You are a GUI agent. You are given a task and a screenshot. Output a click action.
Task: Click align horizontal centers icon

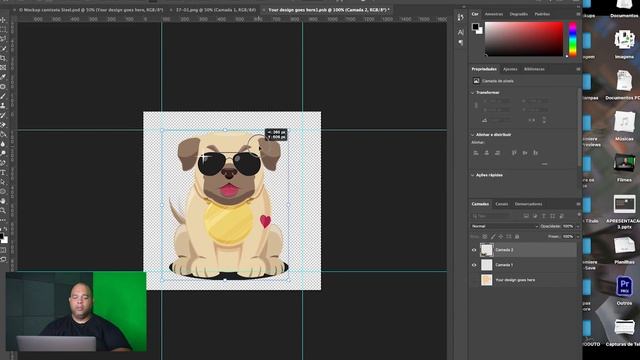pyautogui.click(x=487, y=153)
